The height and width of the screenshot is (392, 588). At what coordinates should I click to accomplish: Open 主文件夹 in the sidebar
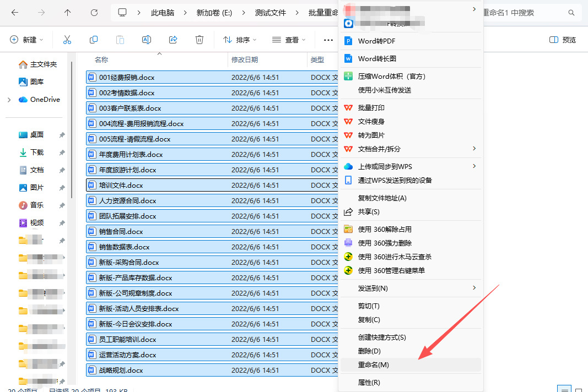point(37,64)
